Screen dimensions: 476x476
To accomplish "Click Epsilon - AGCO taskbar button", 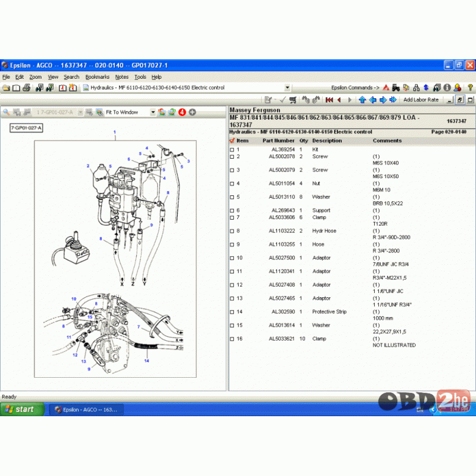I will click(x=86, y=409).
